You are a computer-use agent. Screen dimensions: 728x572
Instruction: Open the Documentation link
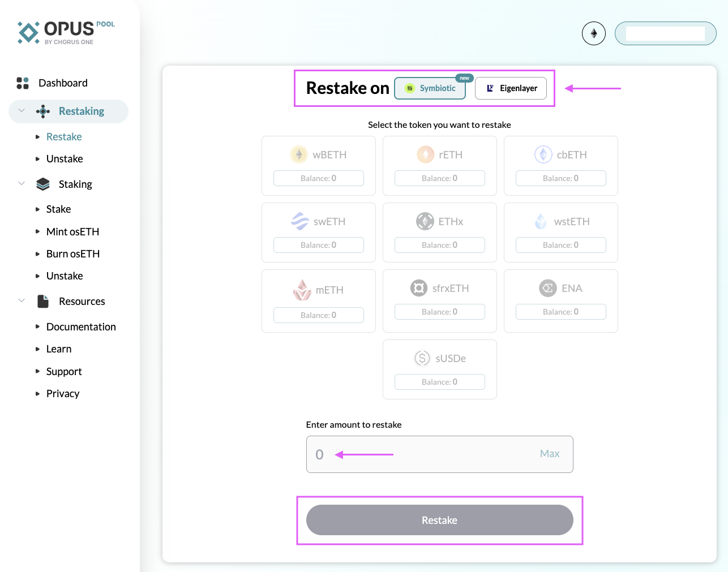coord(81,327)
